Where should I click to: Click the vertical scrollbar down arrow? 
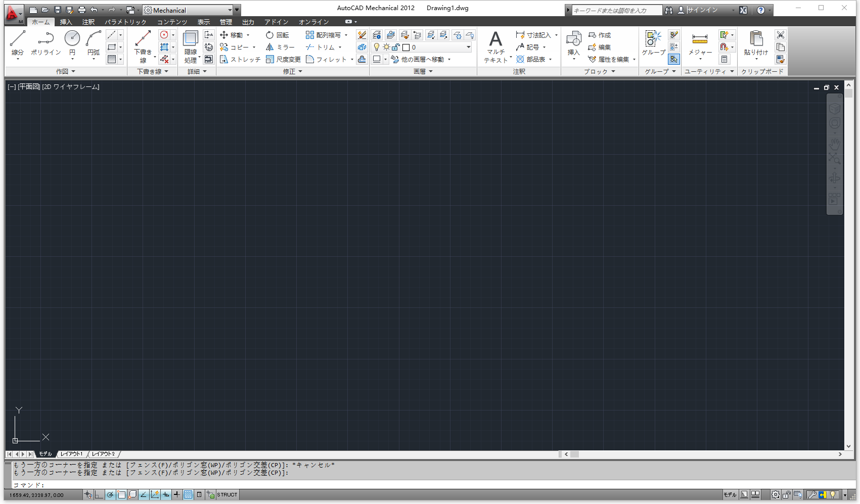pyautogui.click(x=848, y=446)
